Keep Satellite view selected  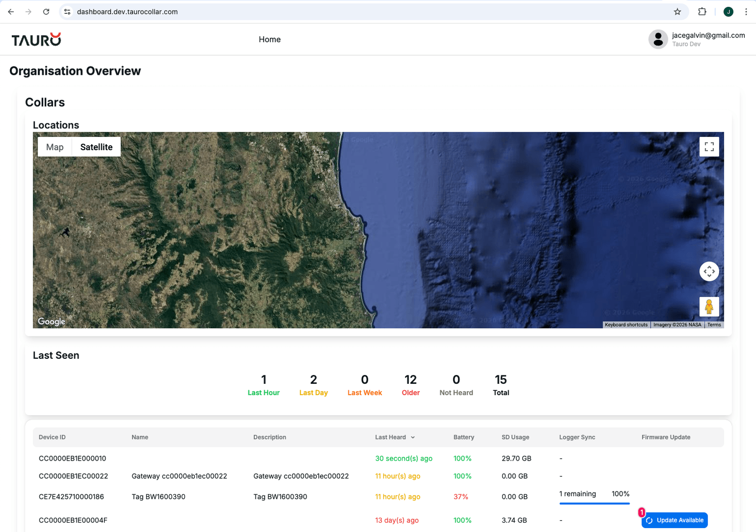[96, 147]
